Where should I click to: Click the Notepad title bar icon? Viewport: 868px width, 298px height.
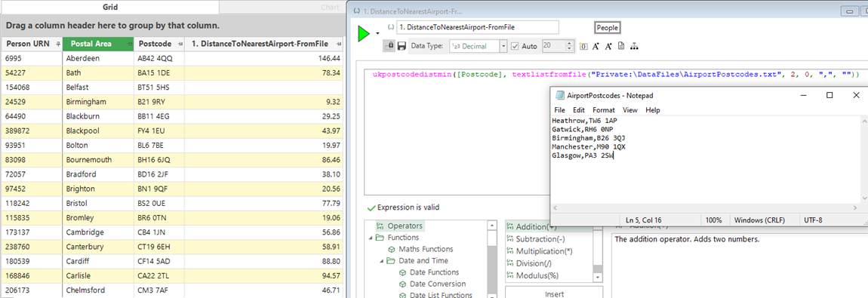(x=560, y=96)
